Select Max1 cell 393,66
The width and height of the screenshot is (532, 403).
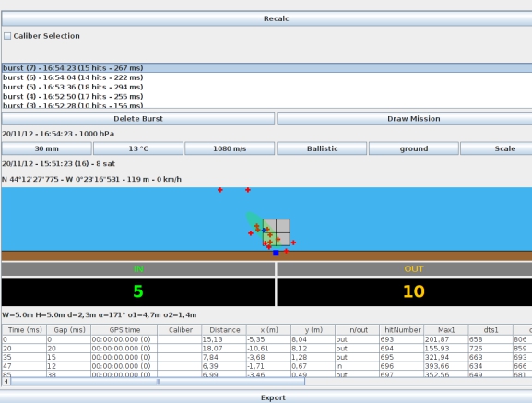[x=446, y=366]
